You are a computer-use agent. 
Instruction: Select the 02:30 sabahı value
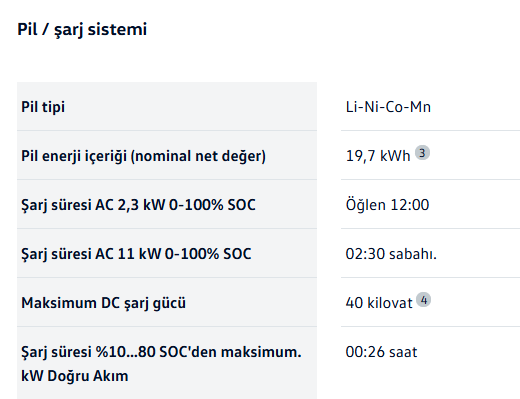(391, 254)
